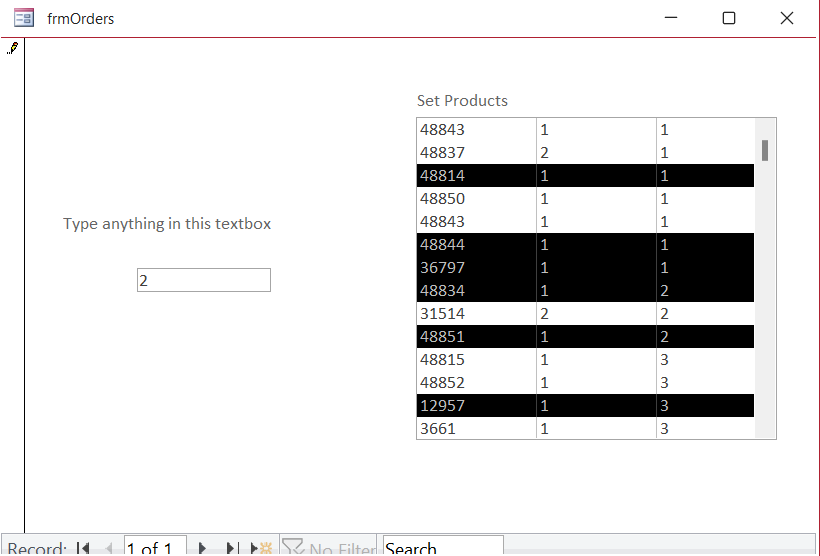Viewport: 820px width, 556px height.
Task: Select listbox row 3661
Action: coord(585,428)
